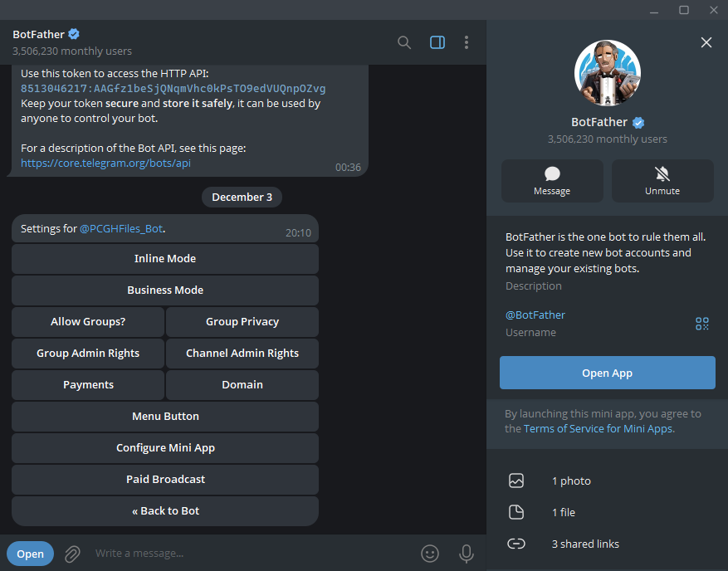Click the BotFather profile avatar picture
The image size is (728, 571).
608,73
